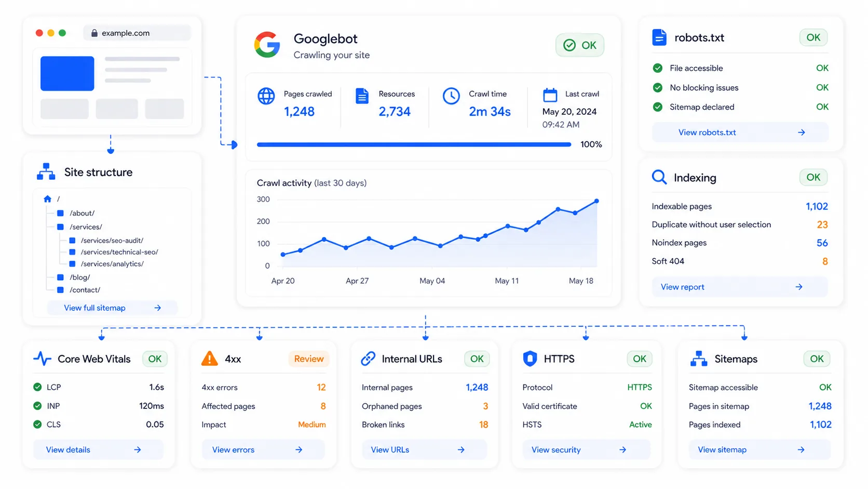Click the Site structure hierarchy icon
Image resolution: width=868 pixels, height=489 pixels.
click(46, 171)
